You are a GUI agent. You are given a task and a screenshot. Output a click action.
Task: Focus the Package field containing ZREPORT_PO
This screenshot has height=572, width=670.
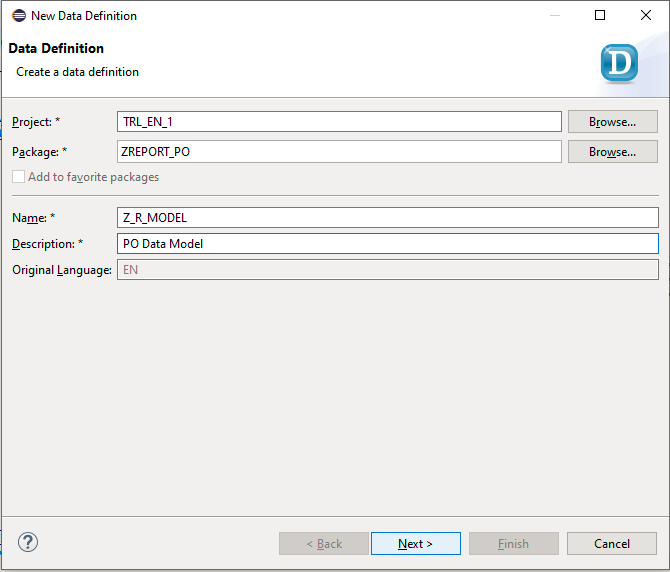pyautogui.click(x=339, y=152)
